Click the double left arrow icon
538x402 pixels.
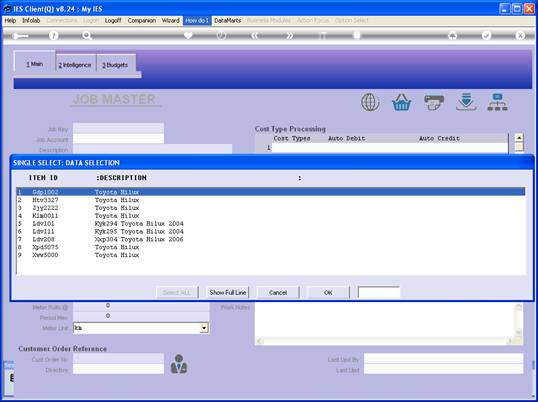point(255,35)
